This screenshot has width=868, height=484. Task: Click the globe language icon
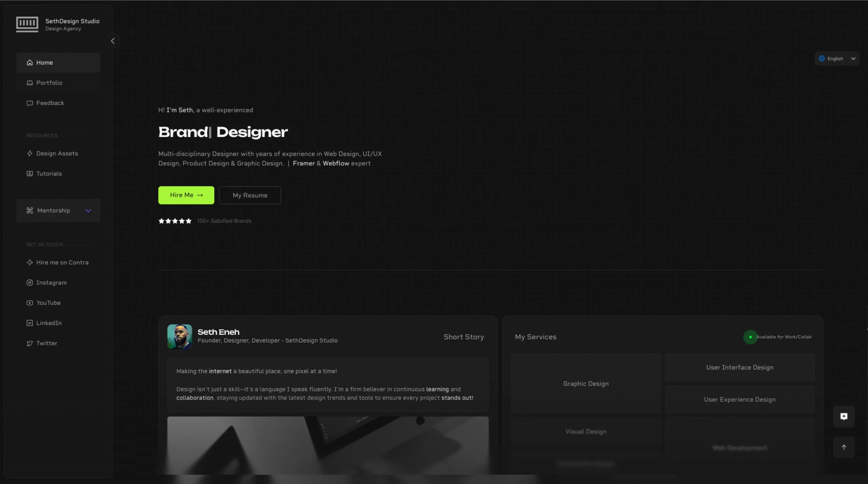(822, 59)
